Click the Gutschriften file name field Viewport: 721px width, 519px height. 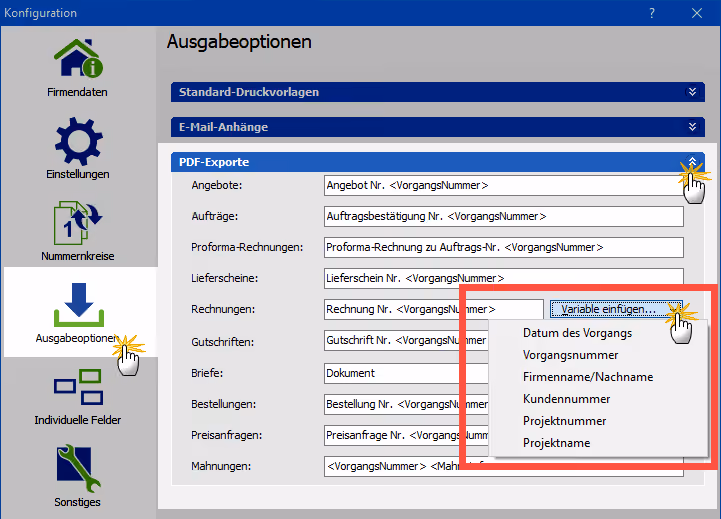tap(406, 340)
